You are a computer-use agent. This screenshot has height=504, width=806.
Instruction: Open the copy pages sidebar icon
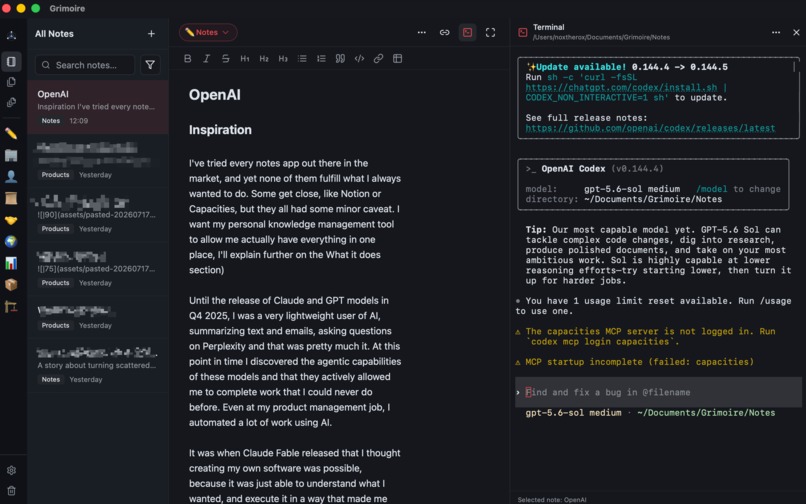[11, 82]
